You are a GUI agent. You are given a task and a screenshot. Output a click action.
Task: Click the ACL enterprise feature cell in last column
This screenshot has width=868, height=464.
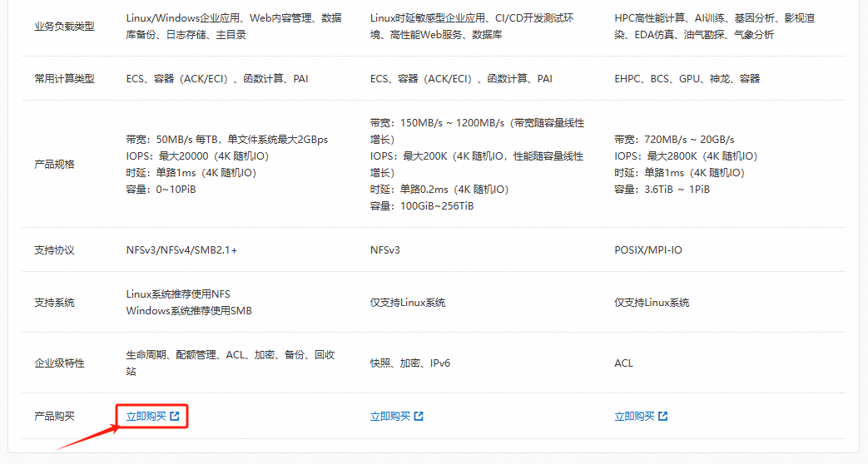623,363
